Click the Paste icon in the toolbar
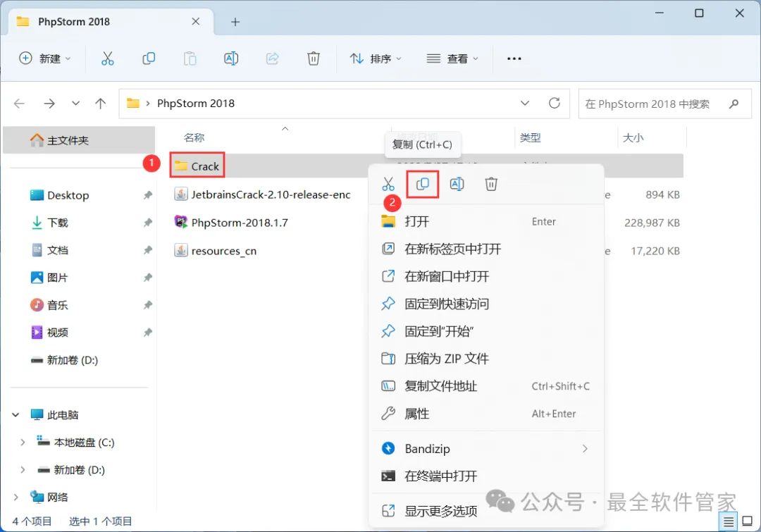Screen dimensions: 761x532 pos(190,58)
